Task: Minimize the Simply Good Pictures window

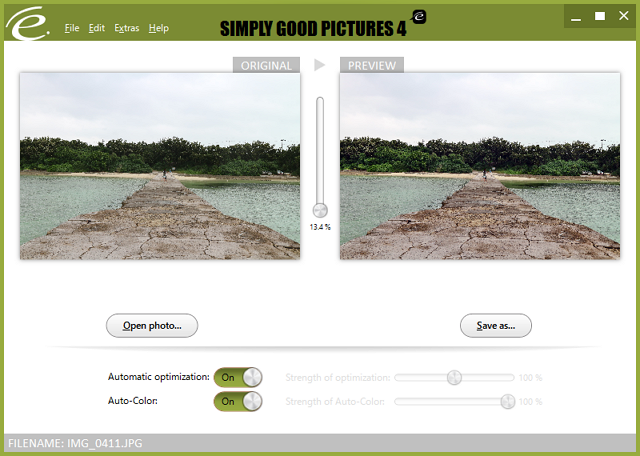Action: tap(576, 16)
